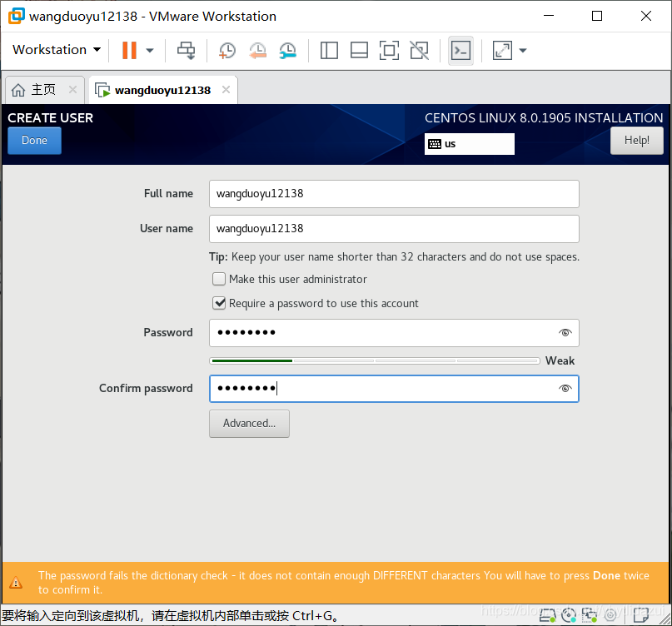Click the password strength bar
The image size is (672, 626).
[375, 360]
